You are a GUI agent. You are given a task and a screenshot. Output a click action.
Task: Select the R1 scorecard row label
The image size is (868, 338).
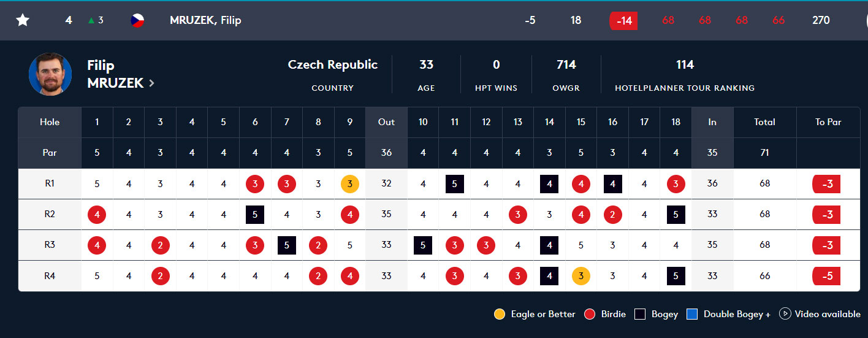50,183
